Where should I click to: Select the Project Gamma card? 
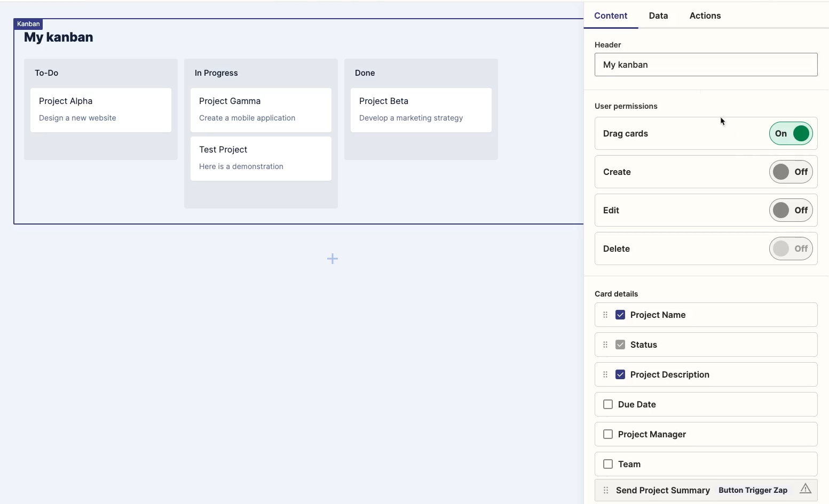click(261, 110)
